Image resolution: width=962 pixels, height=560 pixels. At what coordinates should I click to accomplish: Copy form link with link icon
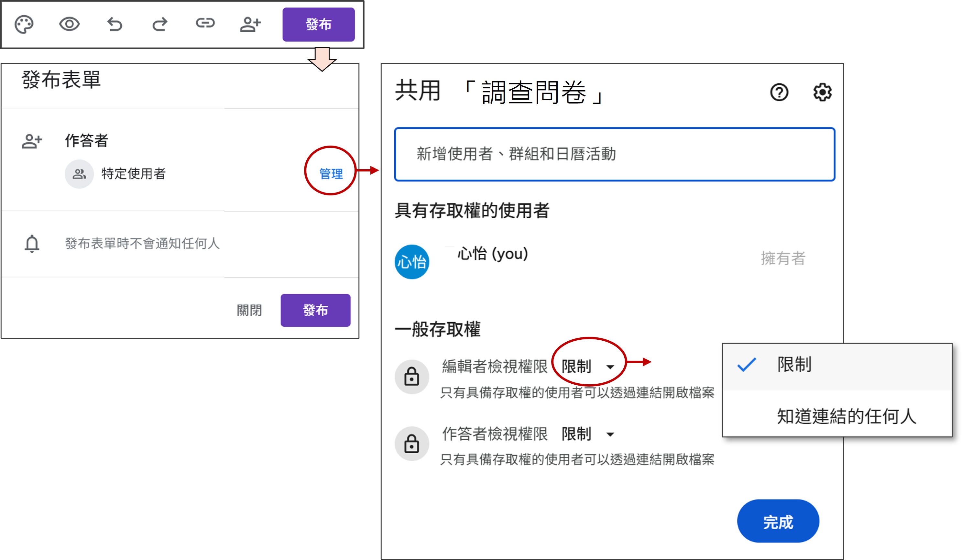(x=205, y=24)
